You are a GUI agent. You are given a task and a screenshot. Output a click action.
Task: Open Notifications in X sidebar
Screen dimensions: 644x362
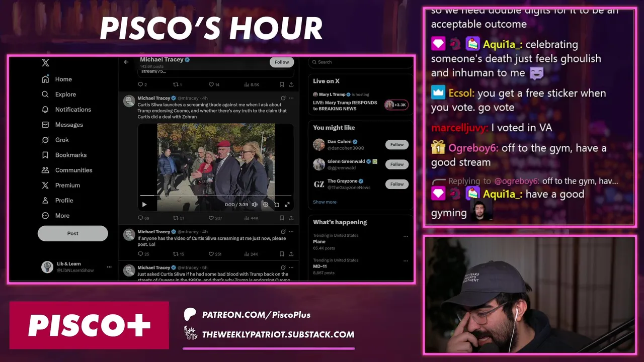pos(66,109)
